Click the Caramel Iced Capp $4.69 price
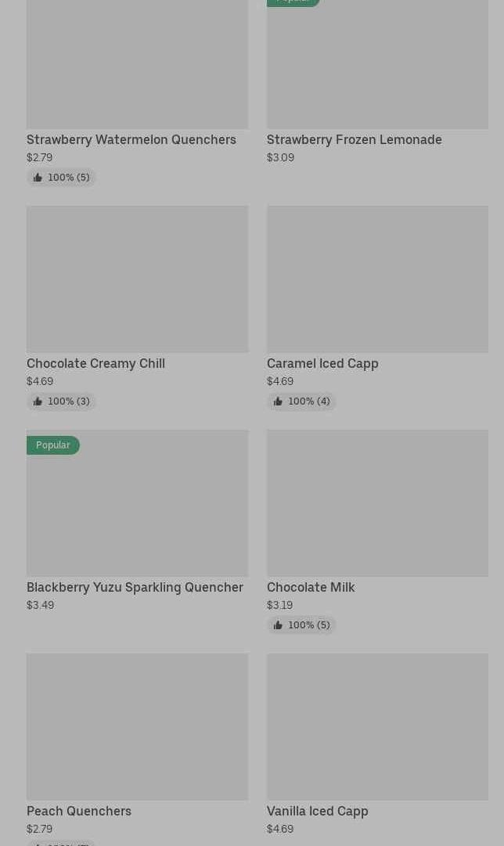This screenshot has height=846, width=504. (x=280, y=381)
